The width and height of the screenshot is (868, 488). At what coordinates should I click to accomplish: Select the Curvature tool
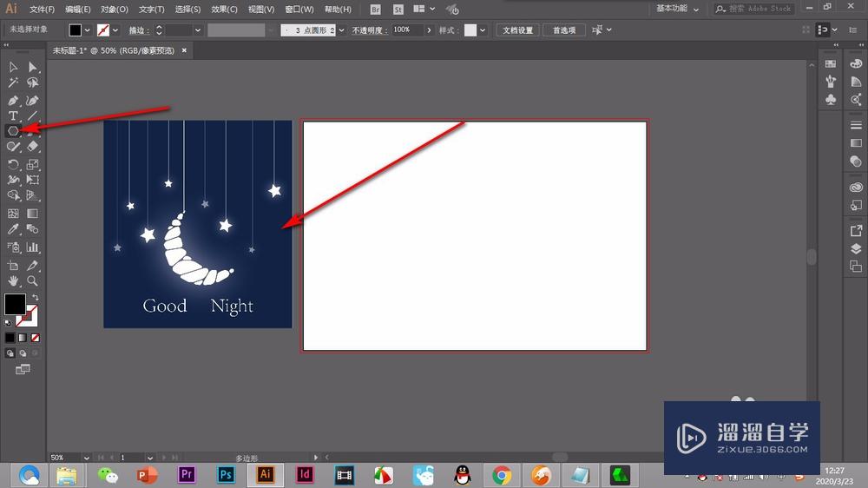pos(33,100)
